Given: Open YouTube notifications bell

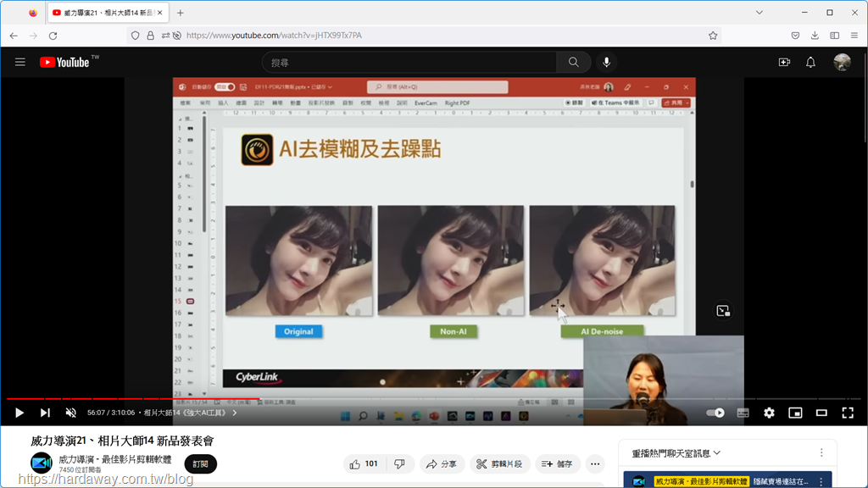Looking at the screenshot, I should pyautogui.click(x=810, y=62).
